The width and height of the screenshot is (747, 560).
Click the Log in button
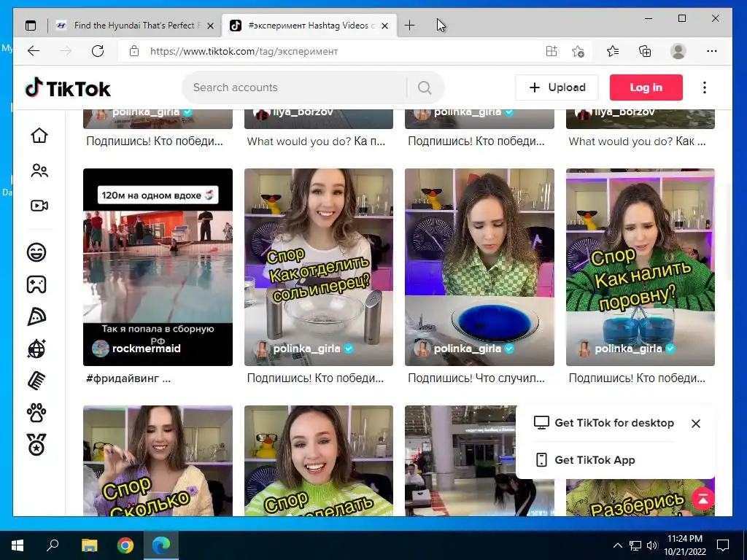[646, 87]
